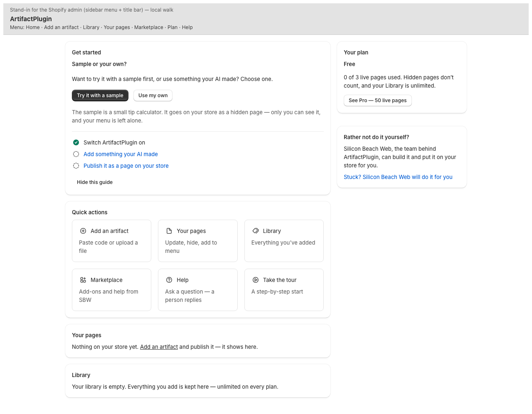Open the Marketplace quick action card
This screenshot has width=532, height=414.
click(111, 290)
